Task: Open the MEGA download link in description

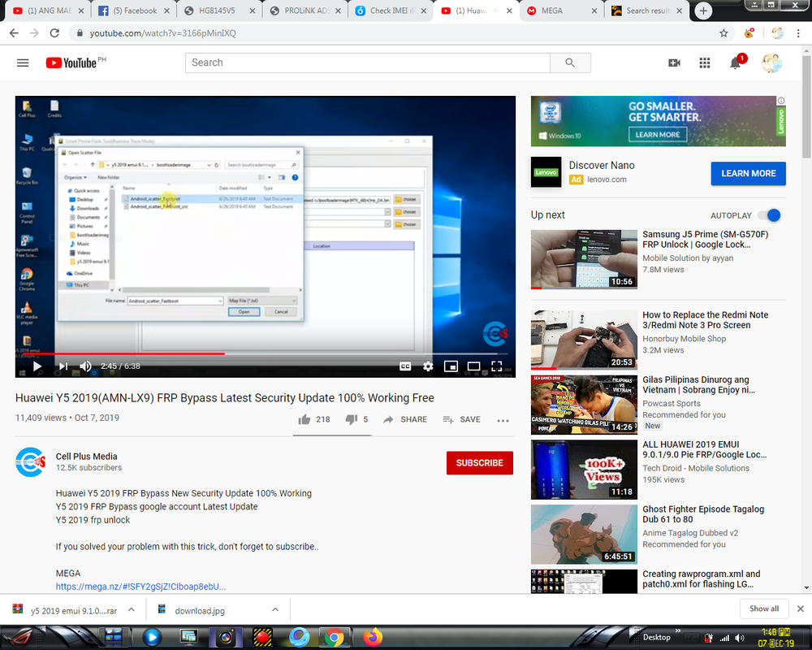Action: 140,587
